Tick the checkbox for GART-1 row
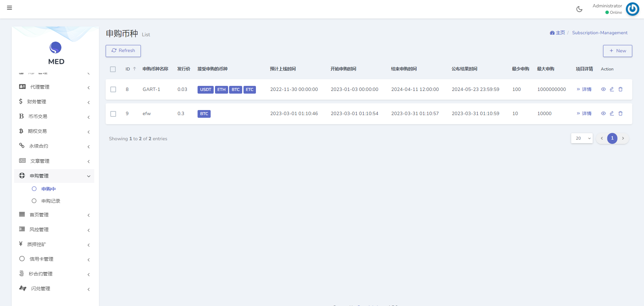Image resolution: width=644 pixels, height=306 pixels. 113,90
